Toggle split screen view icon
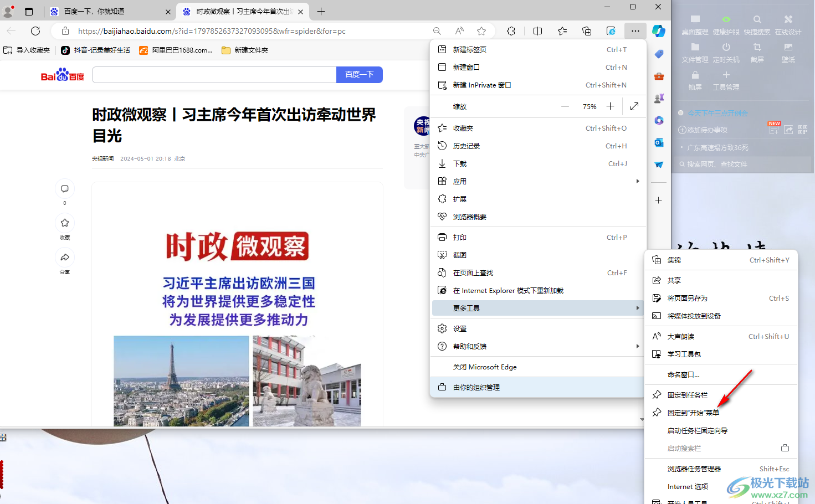815x504 pixels. [x=537, y=31]
